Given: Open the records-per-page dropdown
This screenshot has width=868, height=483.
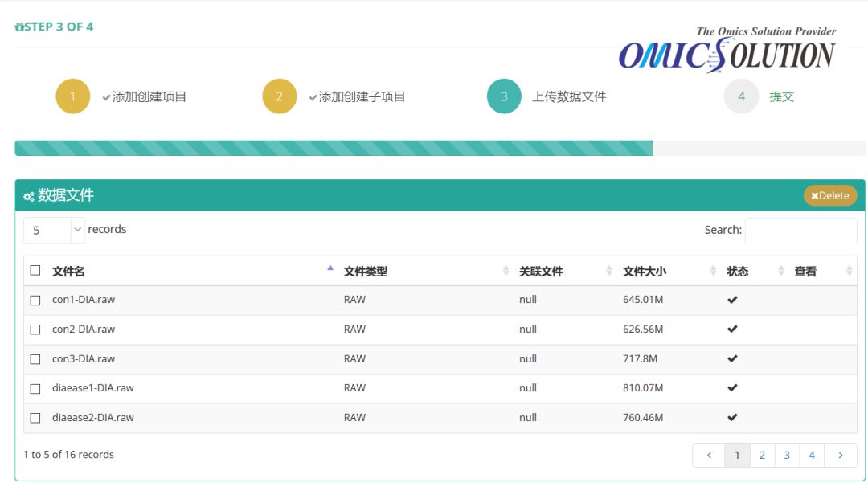Looking at the screenshot, I should pos(54,230).
